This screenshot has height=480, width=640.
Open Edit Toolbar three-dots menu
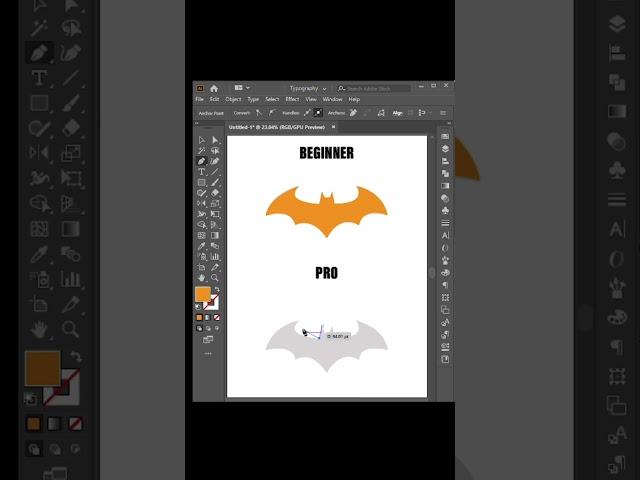click(x=208, y=354)
